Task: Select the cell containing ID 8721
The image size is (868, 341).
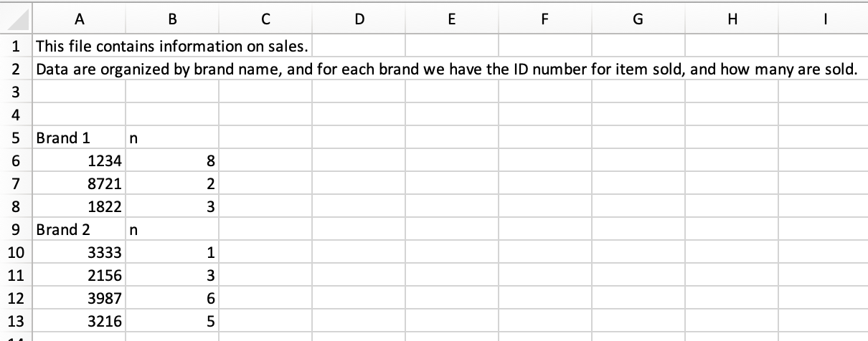Action: tap(78, 184)
